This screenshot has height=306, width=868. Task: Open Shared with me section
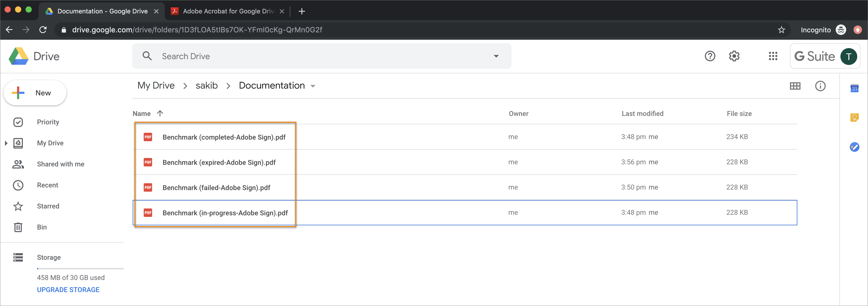60,164
